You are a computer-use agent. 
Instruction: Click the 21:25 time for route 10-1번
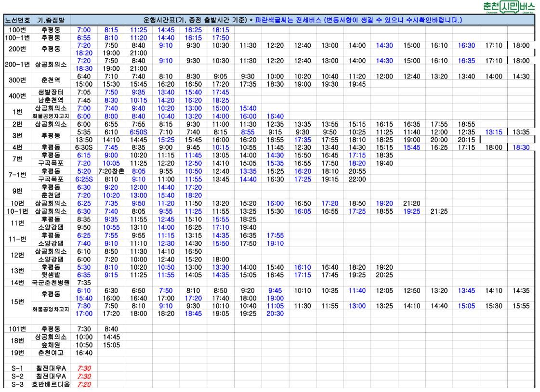click(439, 211)
